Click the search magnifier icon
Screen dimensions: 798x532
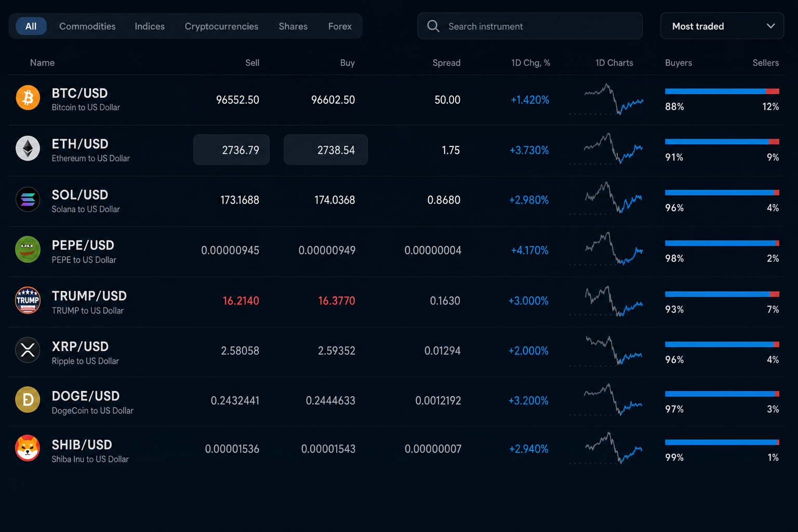(x=433, y=26)
